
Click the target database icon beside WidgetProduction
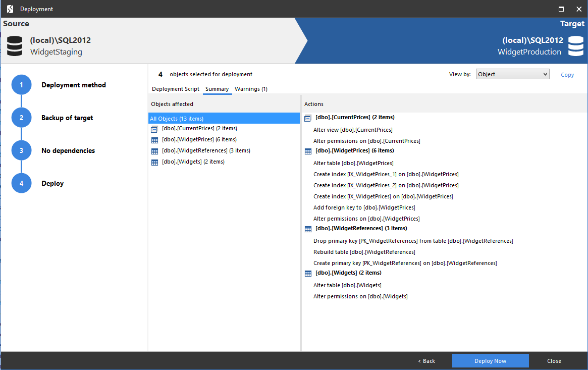pyautogui.click(x=575, y=45)
